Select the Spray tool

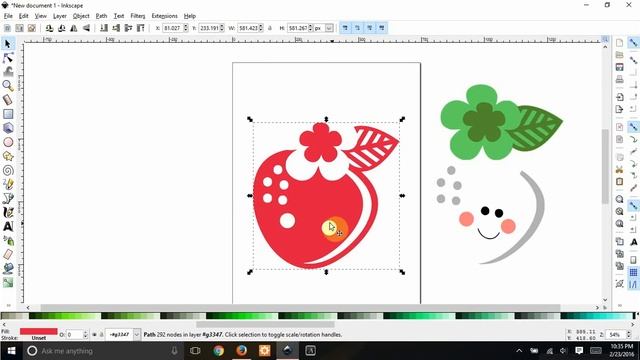tap(8, 240)
